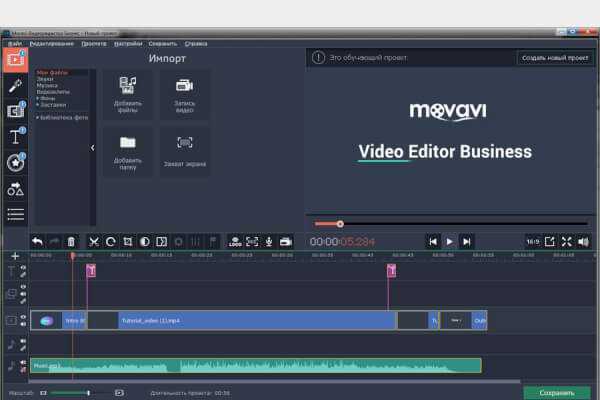Undo the last action
The width and height of the screenshot is (600, 400).
[x=38, y=242]
